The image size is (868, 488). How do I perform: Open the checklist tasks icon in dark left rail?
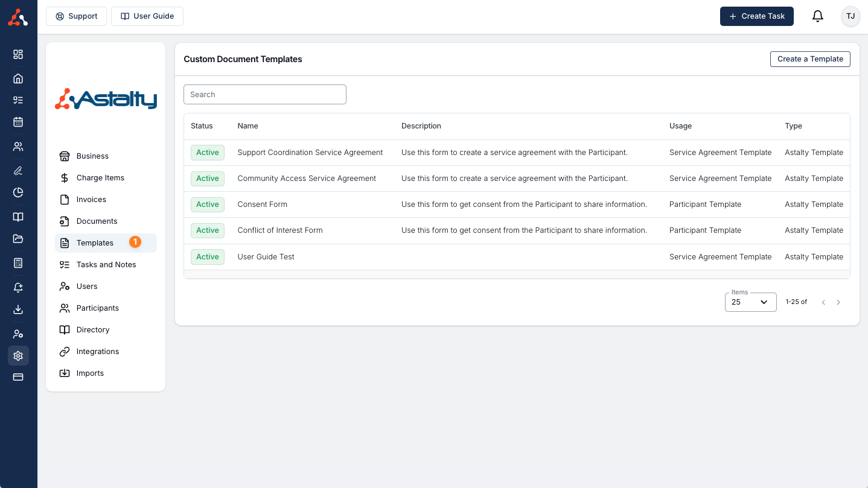pyautogui.click(x=18, y=100)
